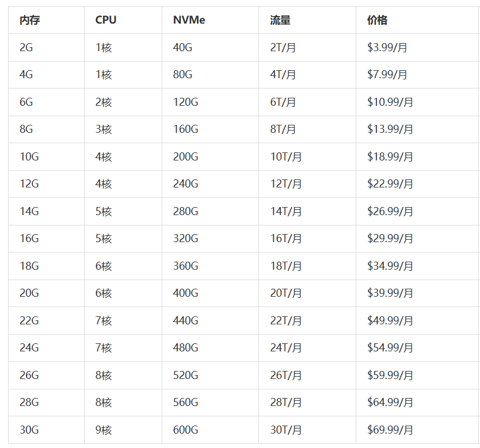The image size is (480, 448).
Task: Select the 10G memory cell
Action: (x=29, y=157)
